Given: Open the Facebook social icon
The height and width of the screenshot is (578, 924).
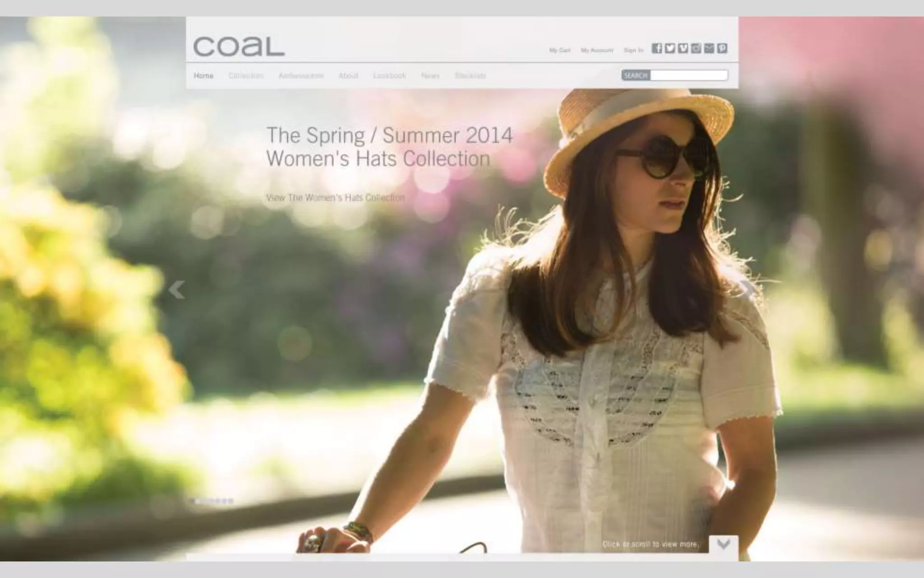Looking at the screenshot, I should [x=657, y=48].
